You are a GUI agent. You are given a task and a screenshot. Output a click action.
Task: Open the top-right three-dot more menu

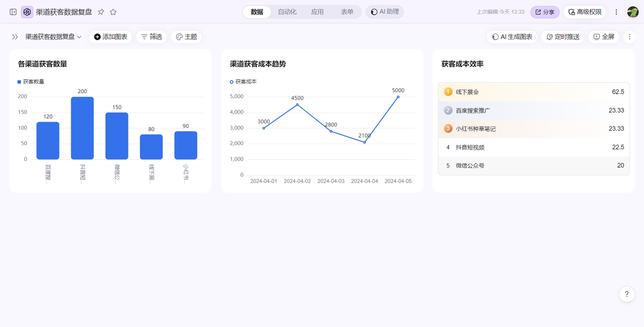coord(616,12)
